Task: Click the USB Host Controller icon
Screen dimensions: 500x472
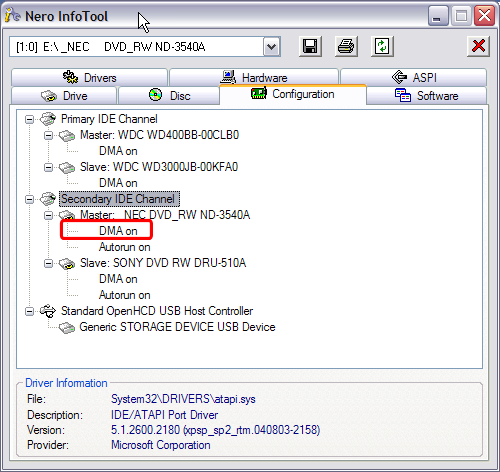Action: (48, 311)
